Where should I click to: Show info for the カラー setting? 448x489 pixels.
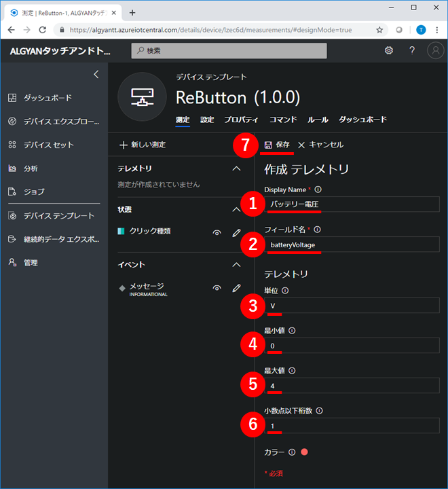(x=292, y=452)
